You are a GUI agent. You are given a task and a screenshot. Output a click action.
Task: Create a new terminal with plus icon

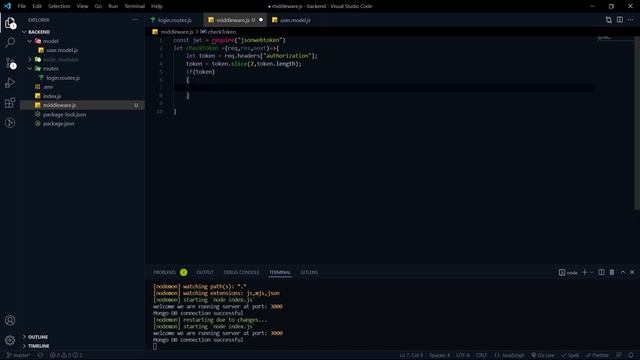tap(584, 272)
